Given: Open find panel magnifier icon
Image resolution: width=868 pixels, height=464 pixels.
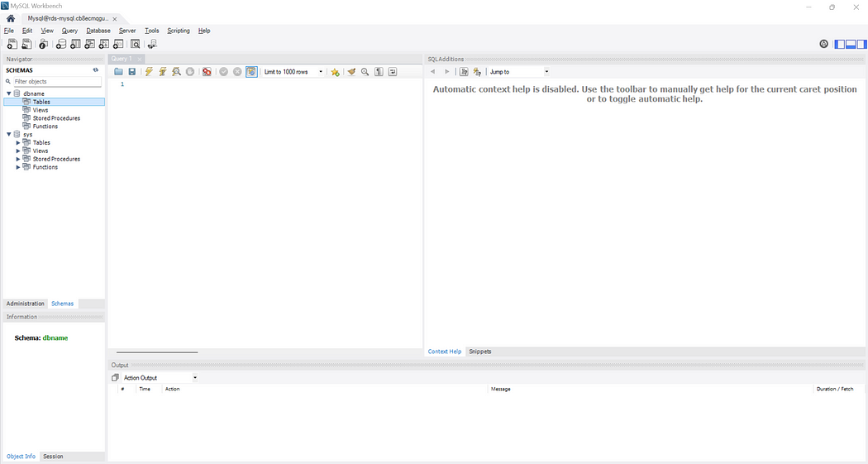Looking at the screenshot, I should [x=365, y=72].
